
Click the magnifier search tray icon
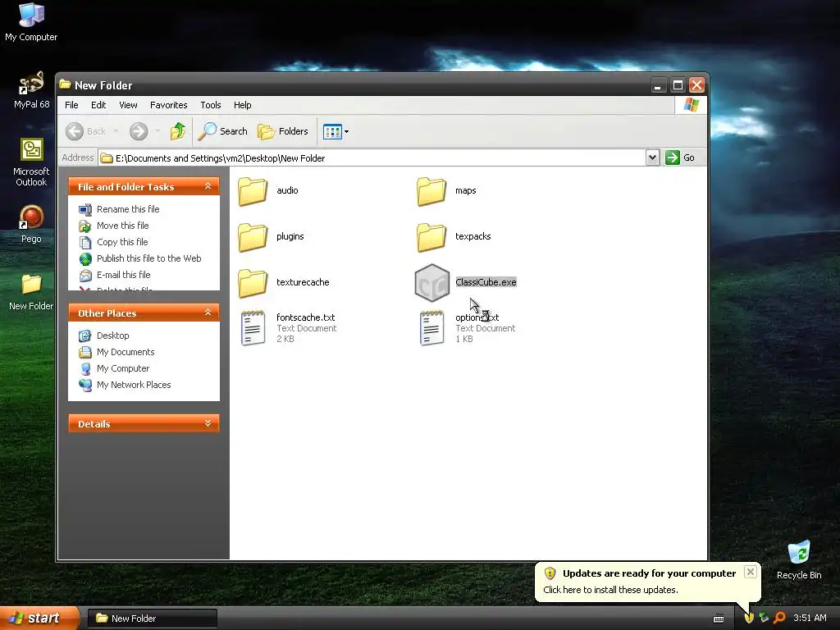(779, 618)
